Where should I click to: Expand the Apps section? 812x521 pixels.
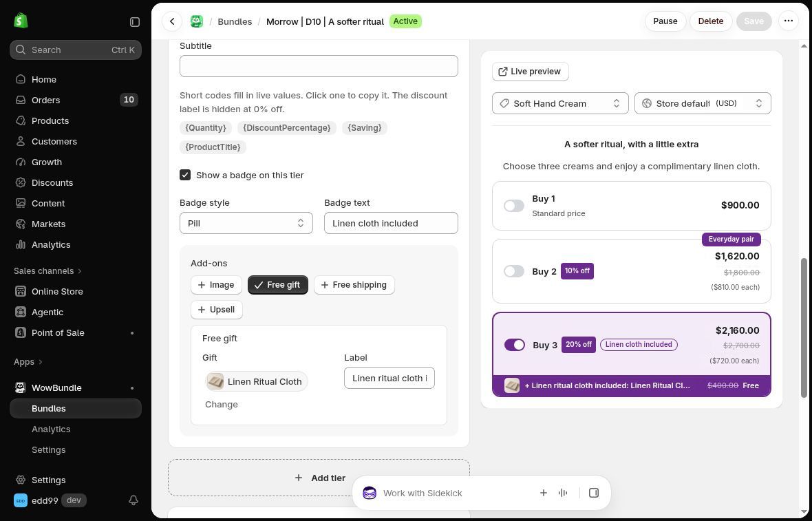tap(28, 361)
